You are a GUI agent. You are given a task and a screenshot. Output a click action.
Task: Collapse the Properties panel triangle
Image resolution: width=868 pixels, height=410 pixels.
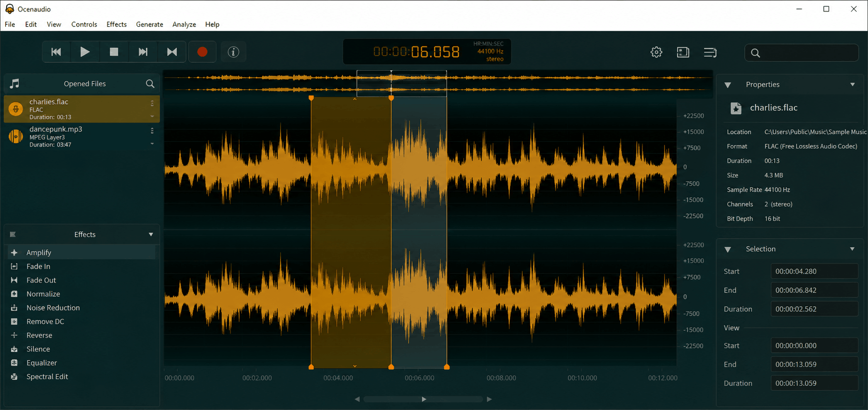[x=727, y=85]
